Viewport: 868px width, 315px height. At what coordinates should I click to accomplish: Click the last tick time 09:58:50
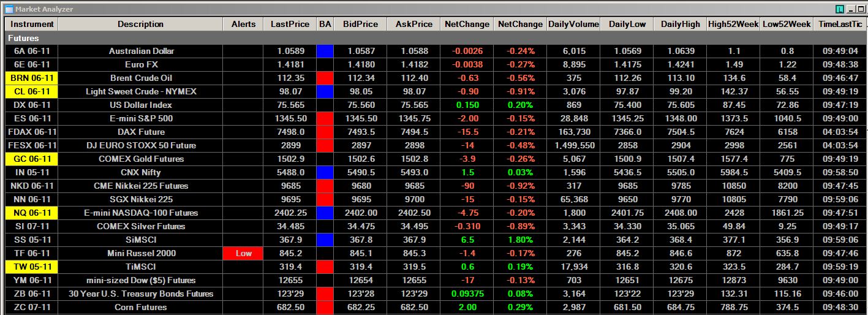840,172
